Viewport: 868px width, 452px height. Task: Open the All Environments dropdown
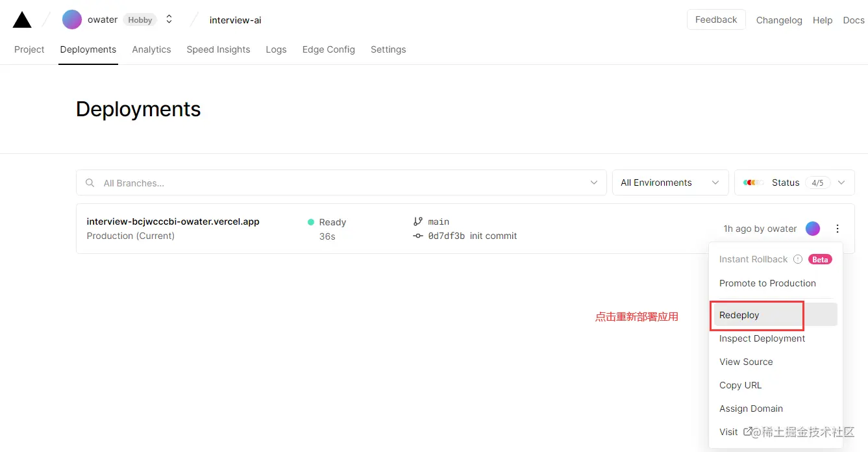tap(670, 182)
